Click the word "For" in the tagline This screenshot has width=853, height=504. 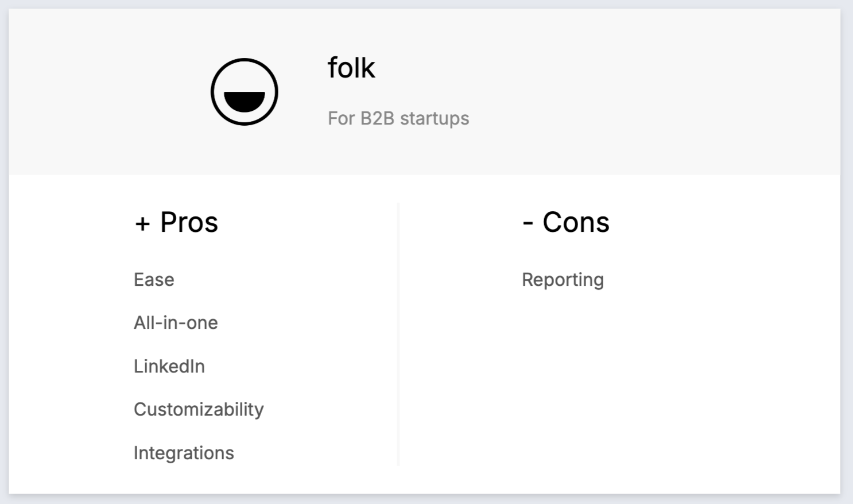[x=341, y=118]
